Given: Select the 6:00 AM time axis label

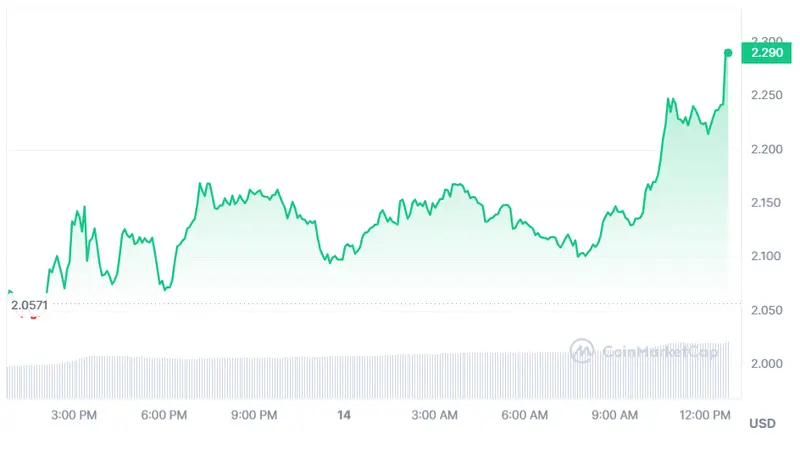Looking at the screenshot, I should coord(525,414).
